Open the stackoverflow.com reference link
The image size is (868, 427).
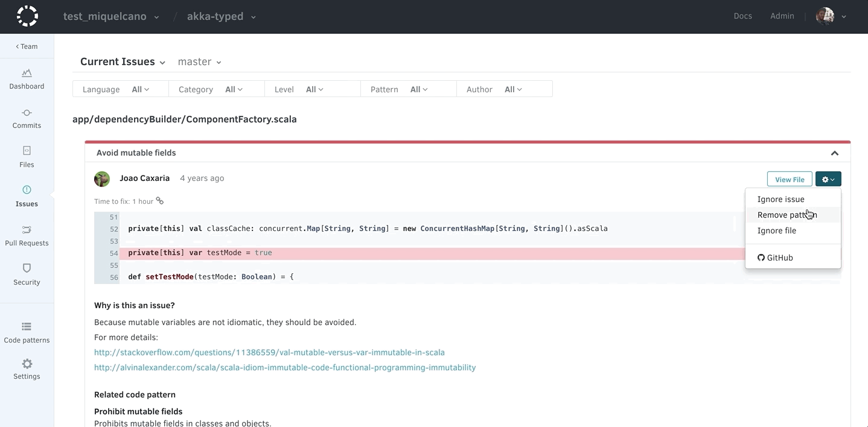click(x=269, y=352)
